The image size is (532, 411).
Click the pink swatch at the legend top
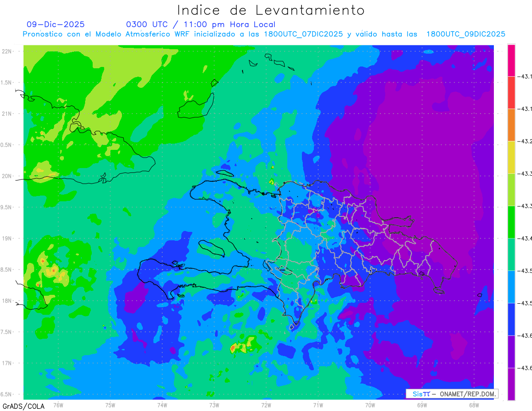511,60
